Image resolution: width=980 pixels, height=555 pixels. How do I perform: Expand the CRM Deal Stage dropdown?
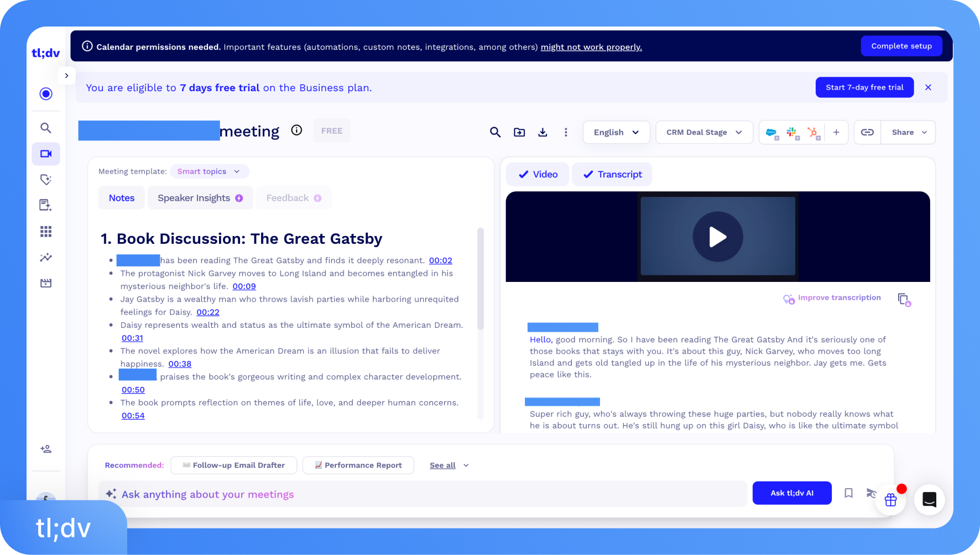click(x=704, y=133)
